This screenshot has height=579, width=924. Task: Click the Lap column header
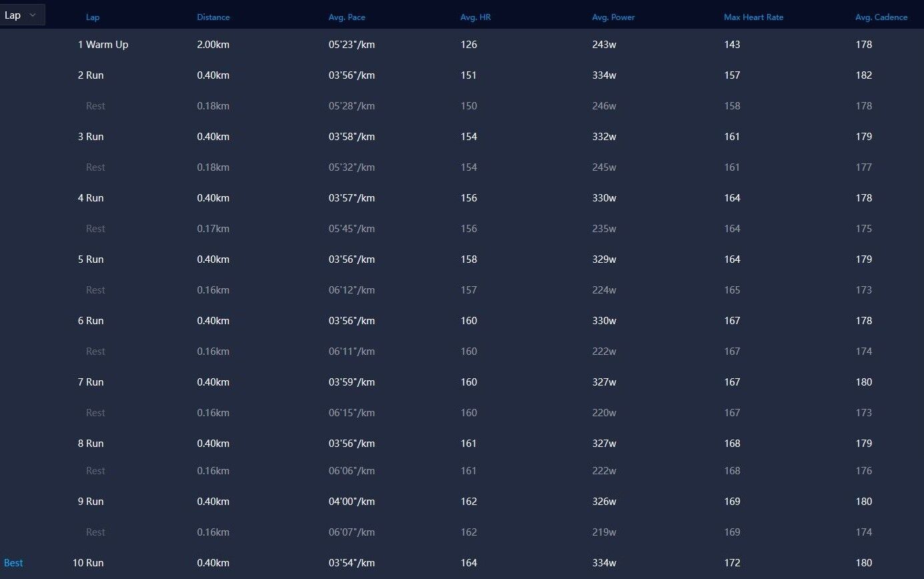click(93, 17)
